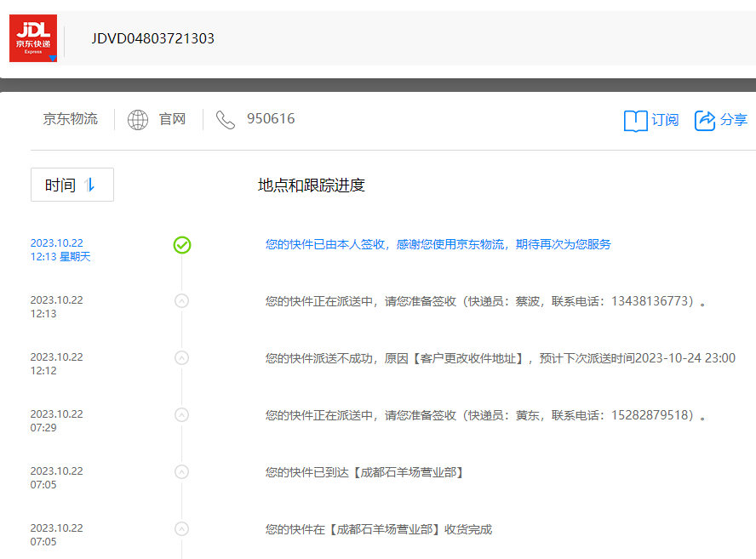Click the tracking number JDVD04803721303 field

click(153, 38)
